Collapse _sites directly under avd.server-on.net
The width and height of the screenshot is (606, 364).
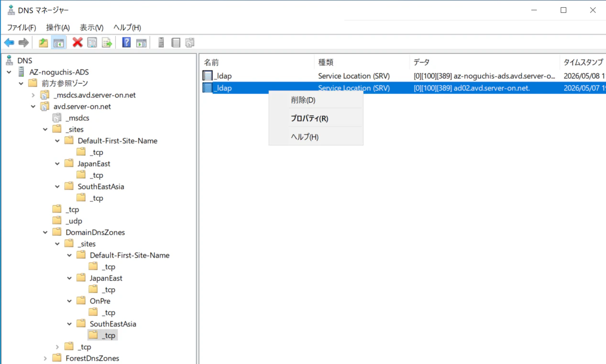coord(45,129)
